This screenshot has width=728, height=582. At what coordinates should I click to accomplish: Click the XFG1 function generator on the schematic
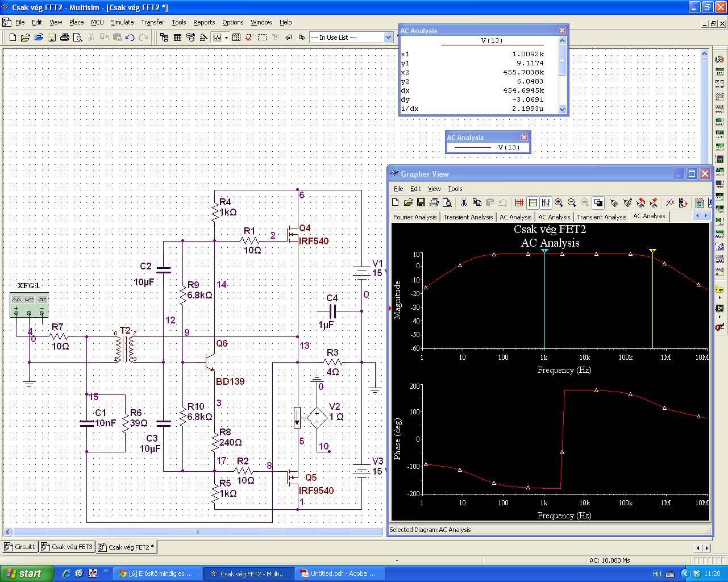click(x=29, y=304)
